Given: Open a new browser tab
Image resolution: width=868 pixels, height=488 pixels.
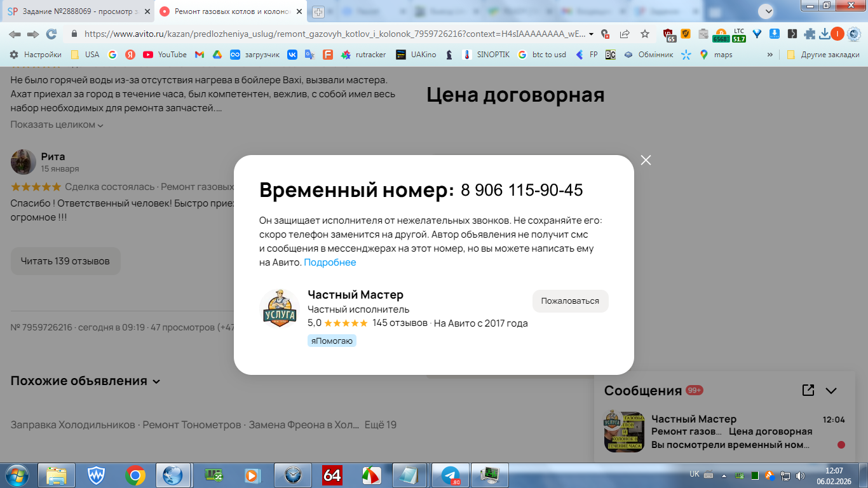Looking at the screenshot, I should click(x=318, y=11).
